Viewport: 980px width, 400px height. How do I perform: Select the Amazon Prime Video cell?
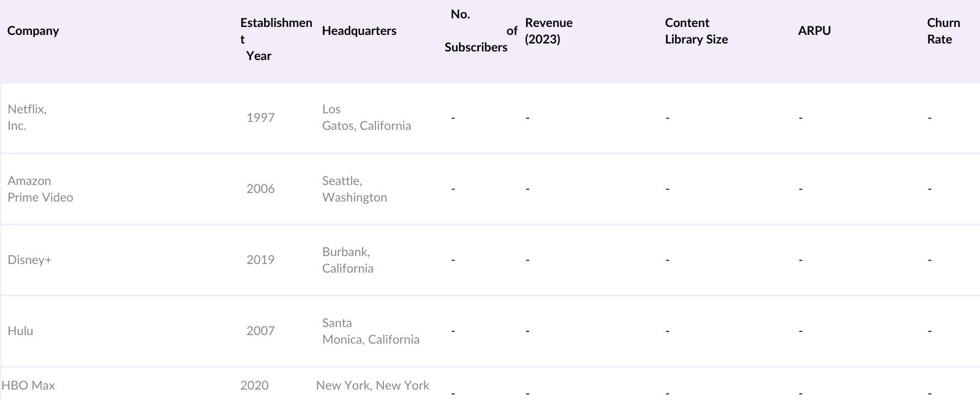click(40, 189)
